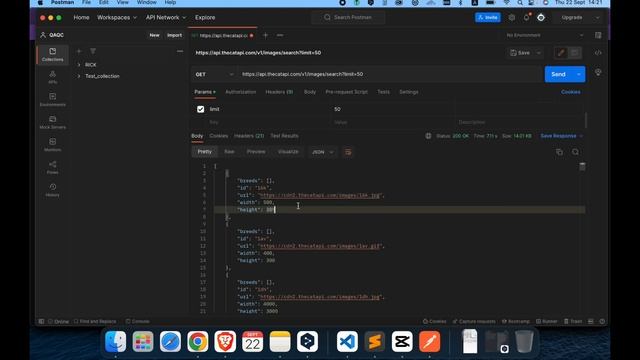Open the Save Response dropdown

point(562,136)
